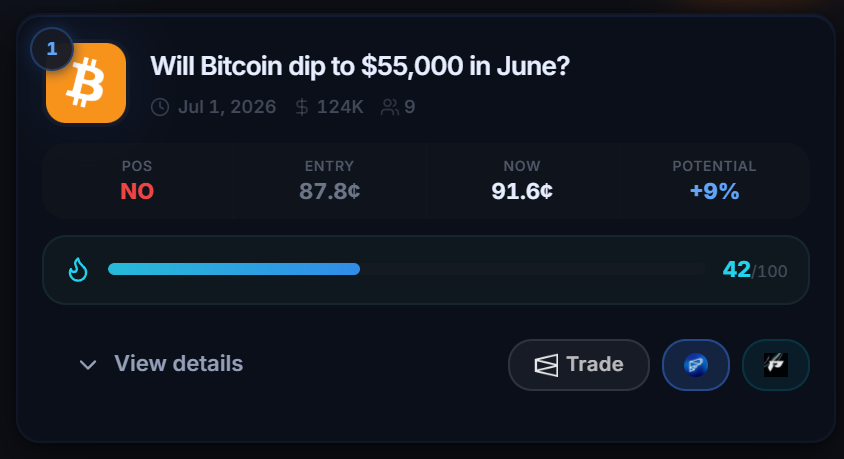
Task: Click the 42/100 score value
Action: click(x=755, y=270)
